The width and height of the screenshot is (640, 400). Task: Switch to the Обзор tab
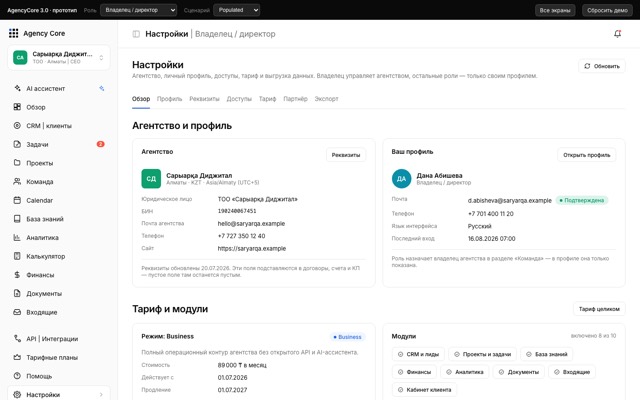[x=141, y=99]
